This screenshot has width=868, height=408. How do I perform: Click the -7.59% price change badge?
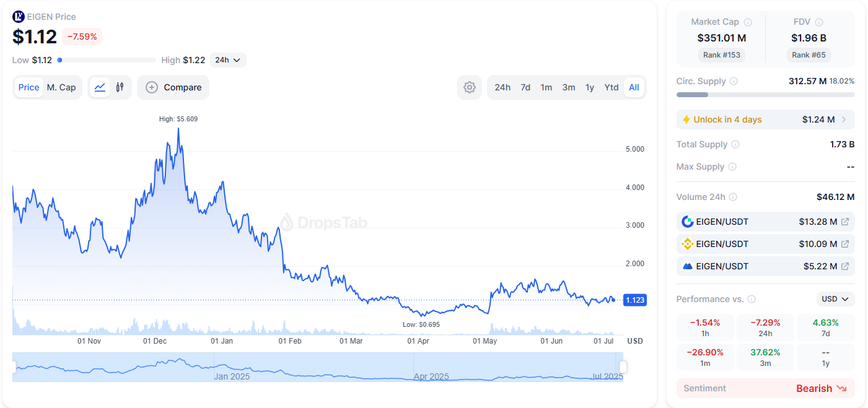[82, 37]
